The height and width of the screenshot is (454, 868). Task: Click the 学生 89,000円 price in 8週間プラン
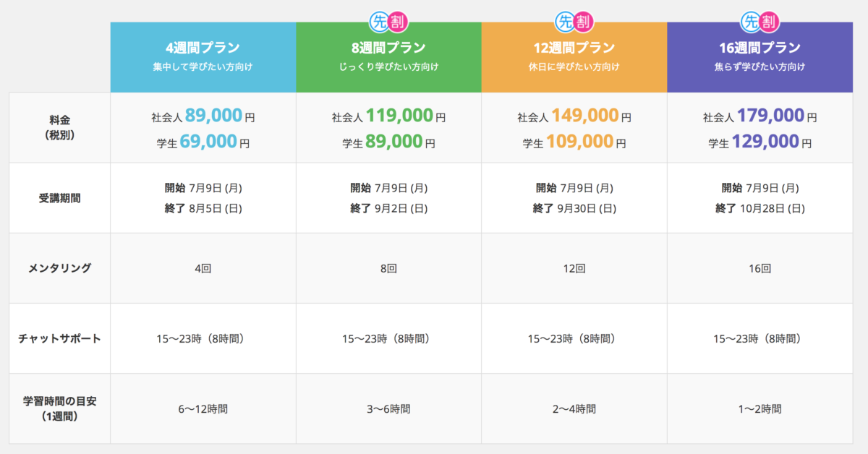pyautogui.click(x=388, y=142)
